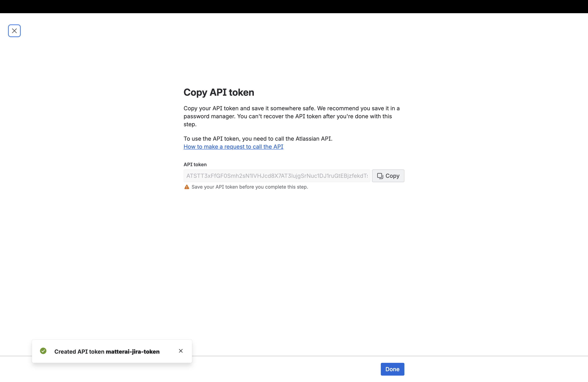
Task: Click the blue Done button bottom right
Action: click(392, 369)
